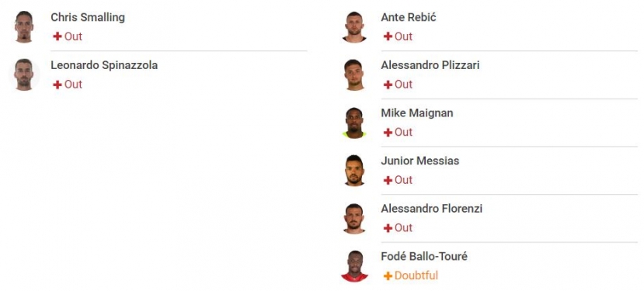The height and width of the screenshot is (291, 644).
Task: Open Alessandro Florenzi's name link
Action: [x=432, y=209]
